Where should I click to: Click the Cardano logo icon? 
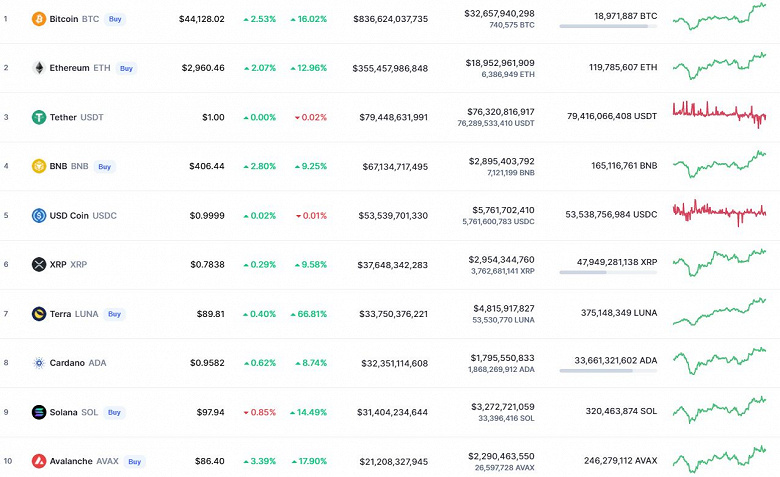[x=39, y=362]
